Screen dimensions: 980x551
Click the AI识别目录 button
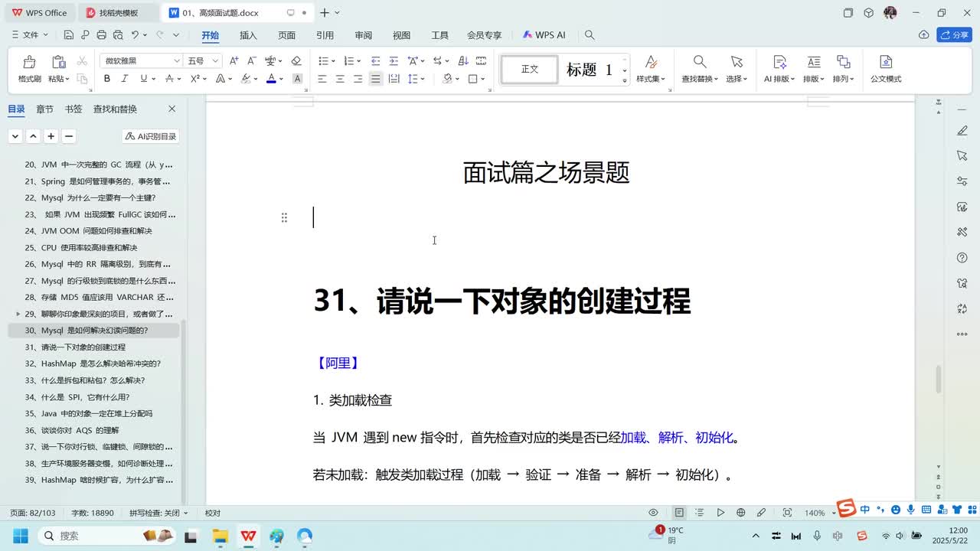pos(151,136)
